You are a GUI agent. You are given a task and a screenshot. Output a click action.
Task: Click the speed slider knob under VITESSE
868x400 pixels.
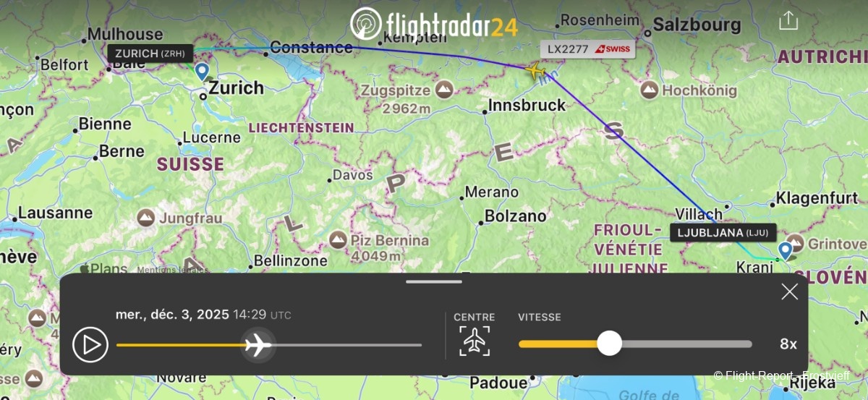point(610,344)
